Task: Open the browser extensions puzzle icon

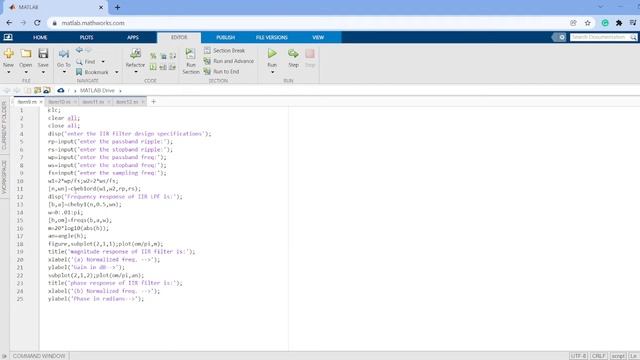Action: [x=619, y=23]
